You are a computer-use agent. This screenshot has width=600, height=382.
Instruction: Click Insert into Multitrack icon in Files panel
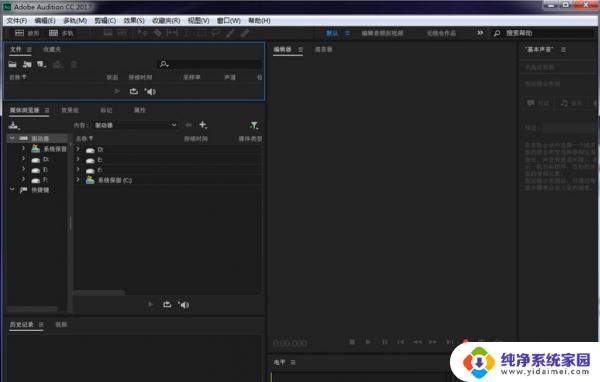[x=58, y=64]
